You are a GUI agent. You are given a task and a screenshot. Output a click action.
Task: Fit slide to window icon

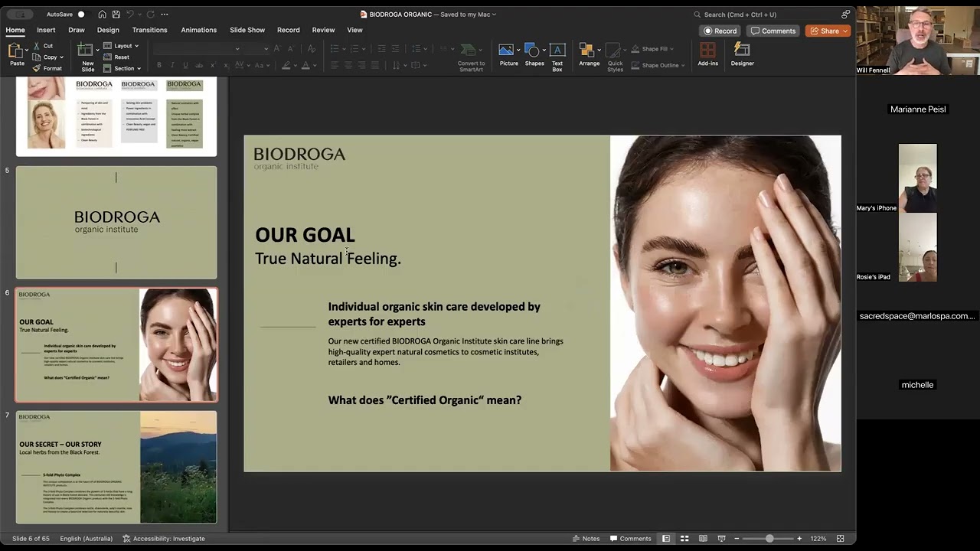click(x=840, y=538)
